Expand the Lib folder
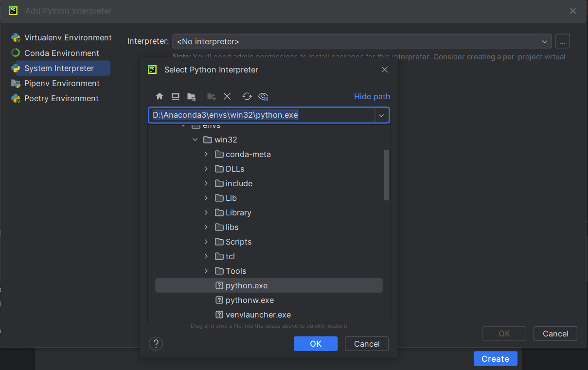This screenshot has height=370, width=588. point(206,198)
